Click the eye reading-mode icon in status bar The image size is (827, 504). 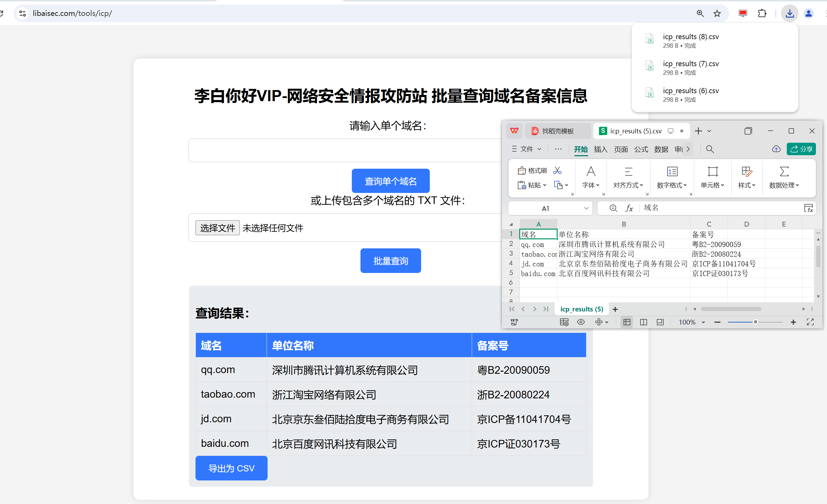tap(581, 322)
